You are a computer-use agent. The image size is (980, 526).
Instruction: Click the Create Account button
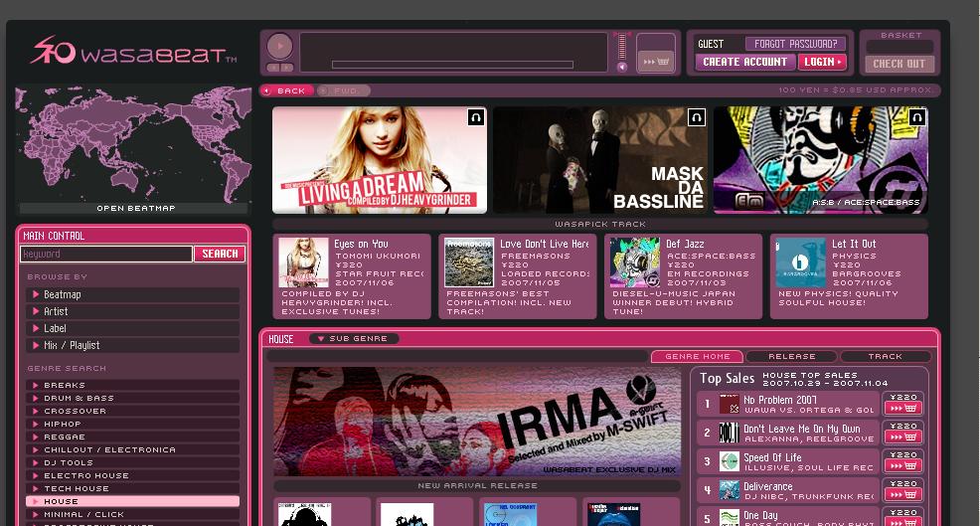click(x=745, y=62)
